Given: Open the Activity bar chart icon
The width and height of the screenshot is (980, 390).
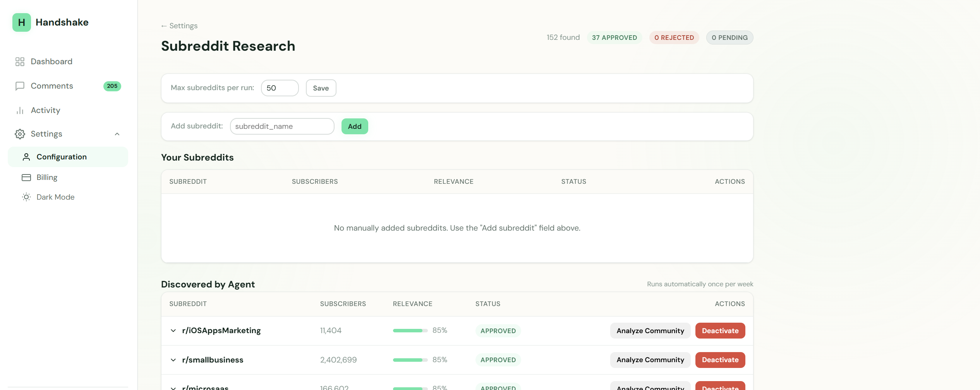Looking at the screenshot, I should pos(20,110).
